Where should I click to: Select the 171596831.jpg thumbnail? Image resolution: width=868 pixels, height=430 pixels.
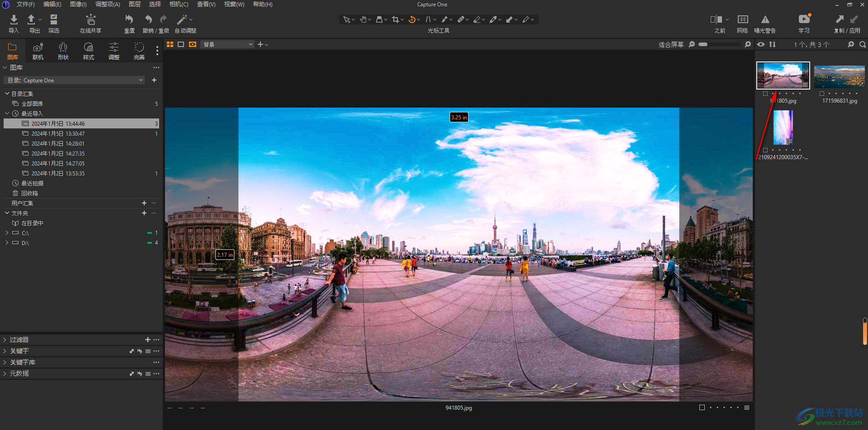839,76
